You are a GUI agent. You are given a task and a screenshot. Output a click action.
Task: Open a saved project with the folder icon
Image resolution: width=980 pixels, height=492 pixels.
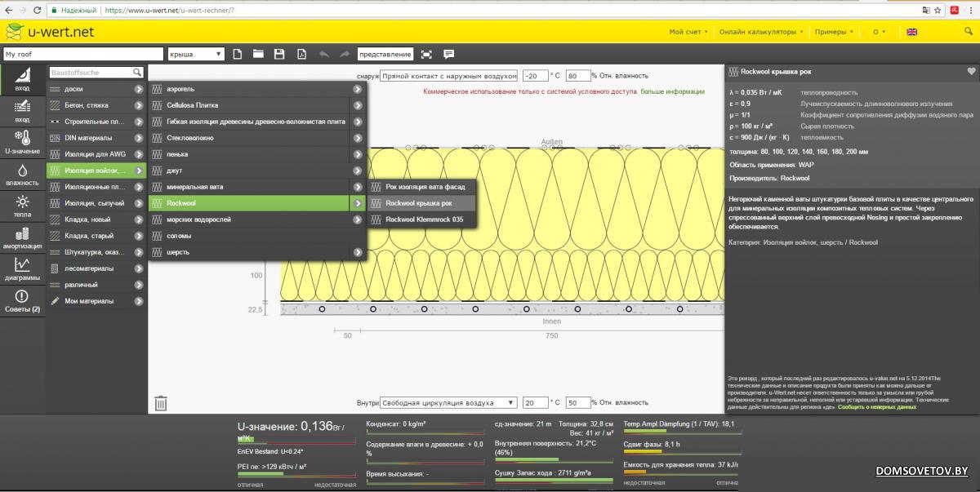pyautogui.click(x=258, y=54)
